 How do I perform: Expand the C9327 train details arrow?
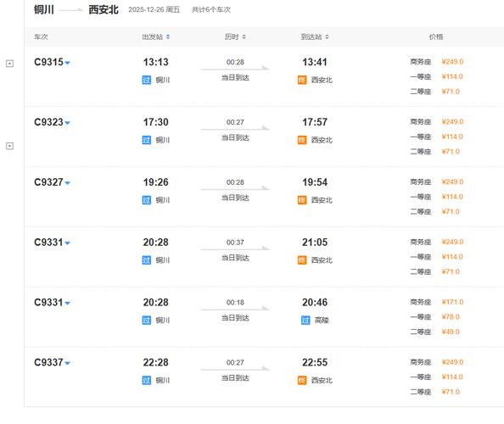(68, 183)
